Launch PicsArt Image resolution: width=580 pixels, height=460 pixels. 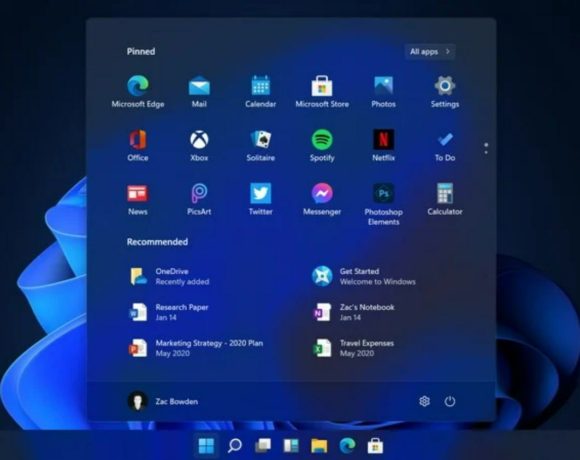pyautogui.click(x=199, y=199)
